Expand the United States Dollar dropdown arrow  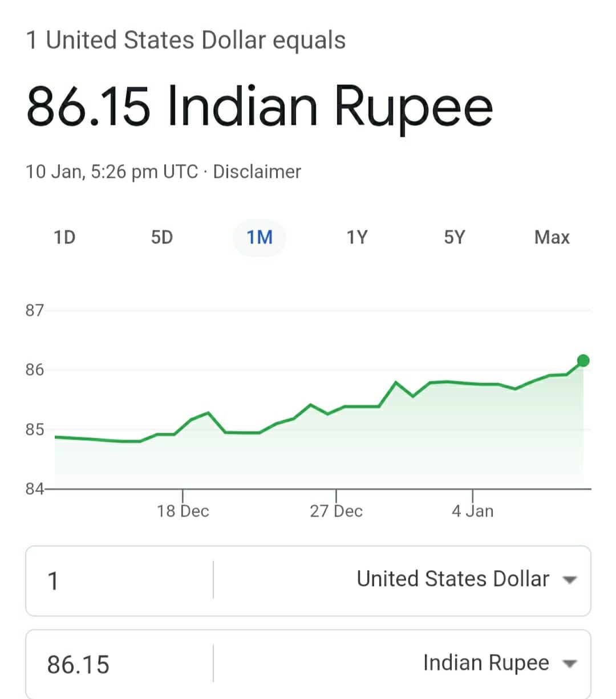click(x=569, y=580)
